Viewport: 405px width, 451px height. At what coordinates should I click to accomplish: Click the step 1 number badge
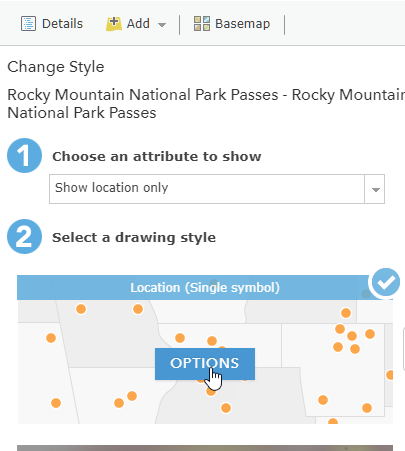pyautogui.click(x=24, y=155)
